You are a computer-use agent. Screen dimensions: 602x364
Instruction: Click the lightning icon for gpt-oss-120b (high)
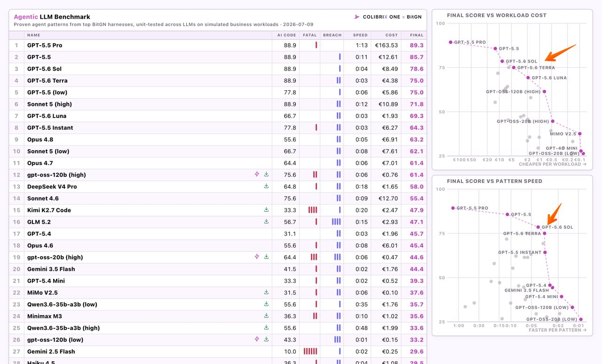click(x=257, y=174)
